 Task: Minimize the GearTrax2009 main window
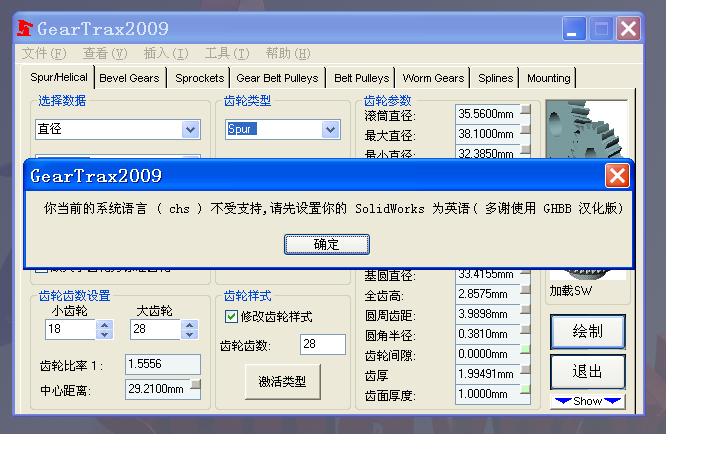click(574, 29)
